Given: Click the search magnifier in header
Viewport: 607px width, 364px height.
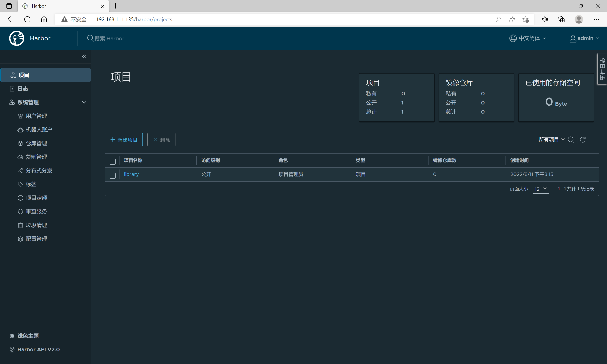Looking at the screenshot, I should click(90, 38).
